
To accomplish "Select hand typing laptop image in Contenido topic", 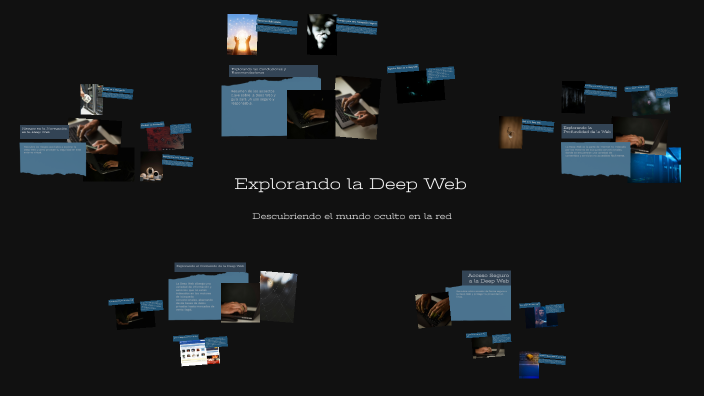I will [x=240, y=303].
